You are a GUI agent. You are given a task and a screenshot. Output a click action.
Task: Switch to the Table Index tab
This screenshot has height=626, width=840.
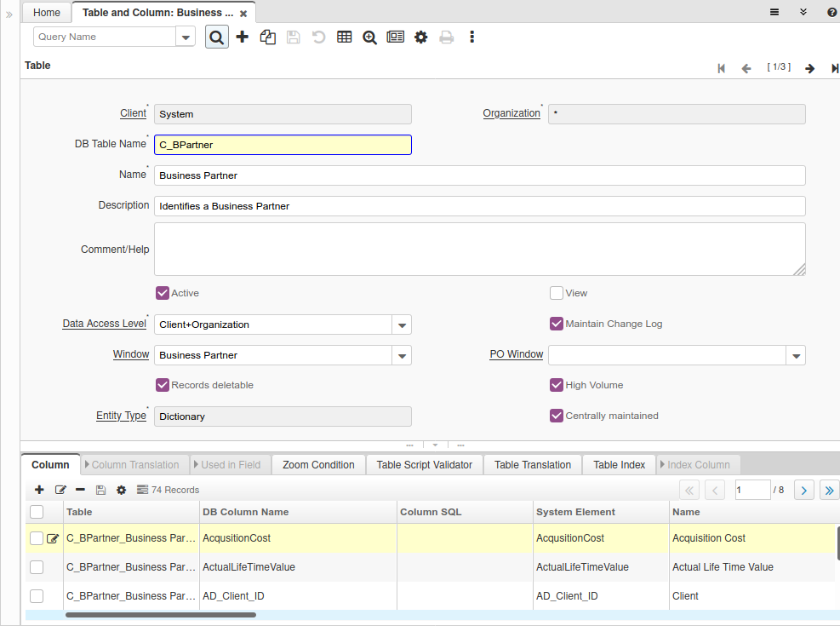pos(619,464)
